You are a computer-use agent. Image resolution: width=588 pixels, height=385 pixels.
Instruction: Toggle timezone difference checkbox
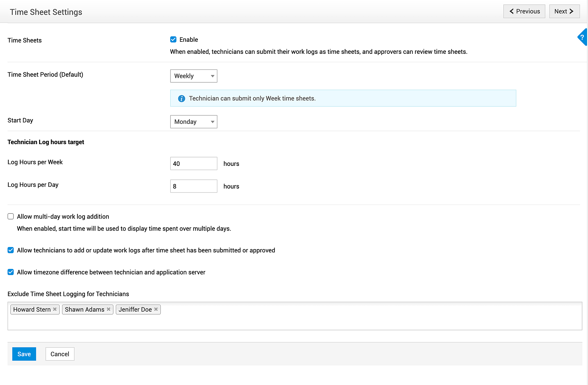(11, 272)
